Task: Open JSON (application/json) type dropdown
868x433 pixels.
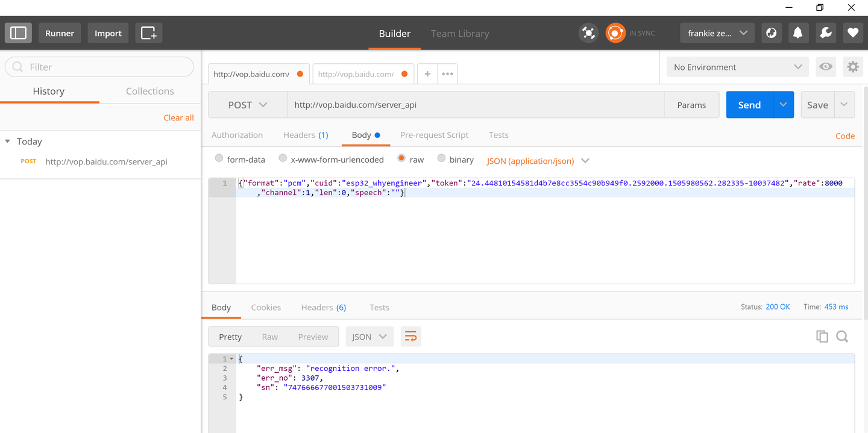Action: (538, 161)
